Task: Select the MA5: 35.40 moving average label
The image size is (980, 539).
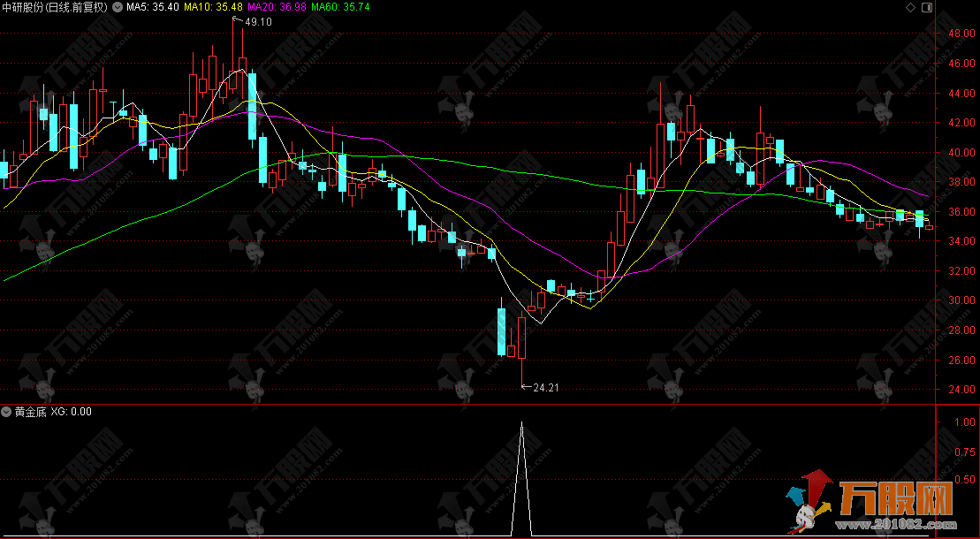Action: (x=153, y=7)
